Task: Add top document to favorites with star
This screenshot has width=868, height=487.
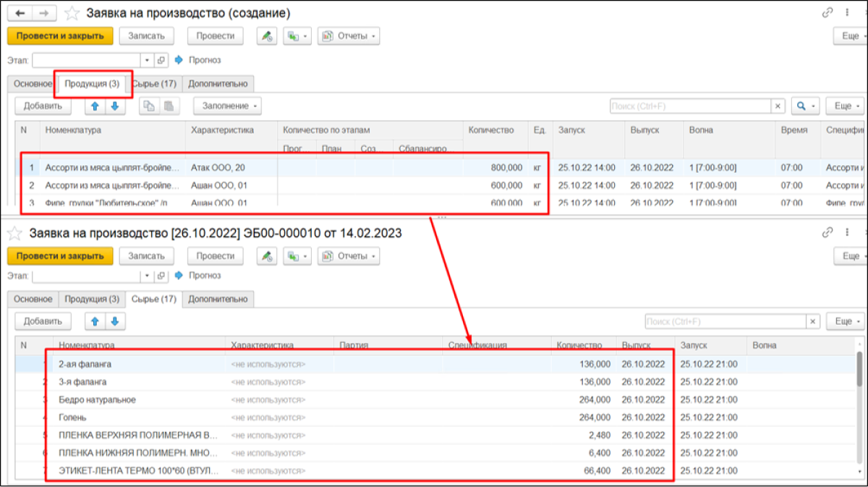Action: pyautogui.click(x=72, y=13)
